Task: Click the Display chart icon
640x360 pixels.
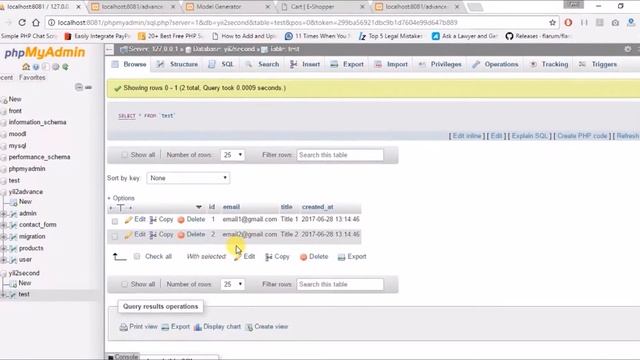Action: [198, 327]
